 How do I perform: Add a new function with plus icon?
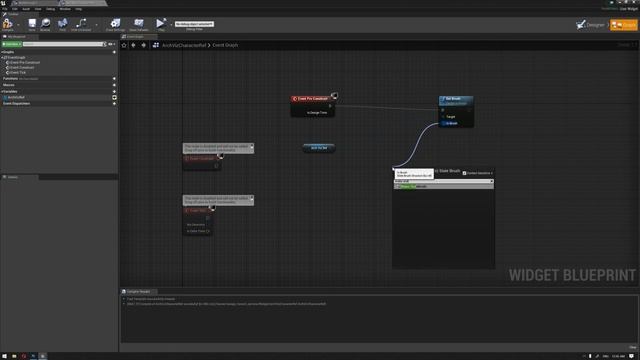pyautogui.click(x=114, y=78)
